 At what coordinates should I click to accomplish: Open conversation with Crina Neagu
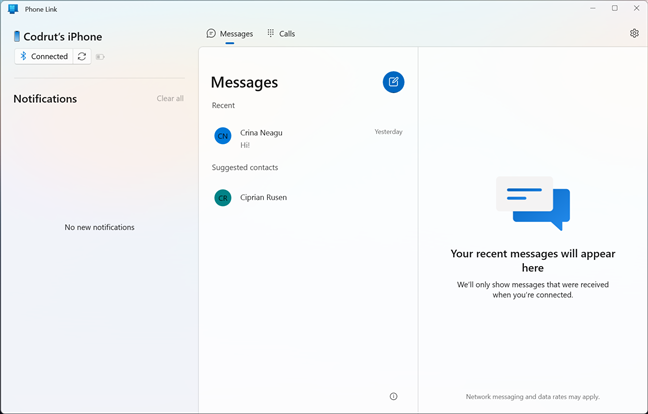(x=308, y=138)
